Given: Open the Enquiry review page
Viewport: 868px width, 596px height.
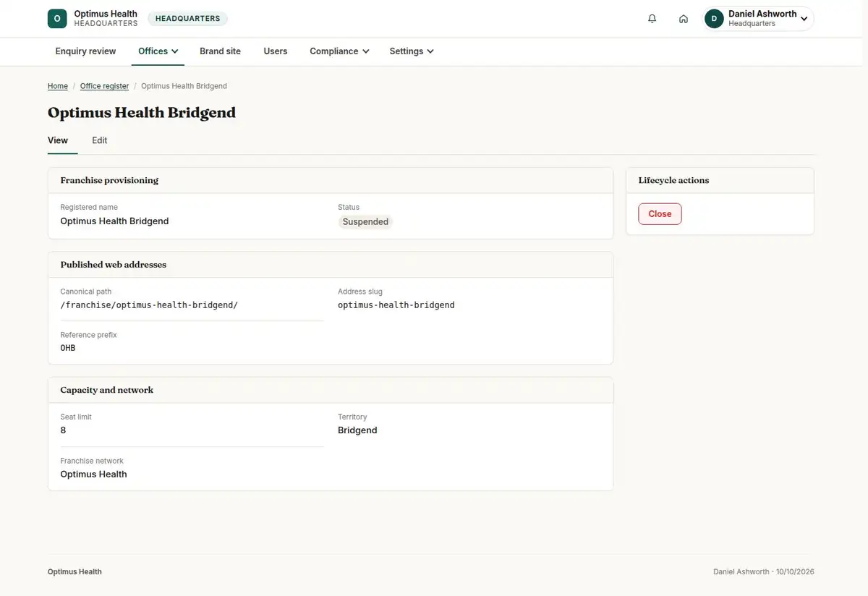Looking at the screenshot, I should pos(86,51).
